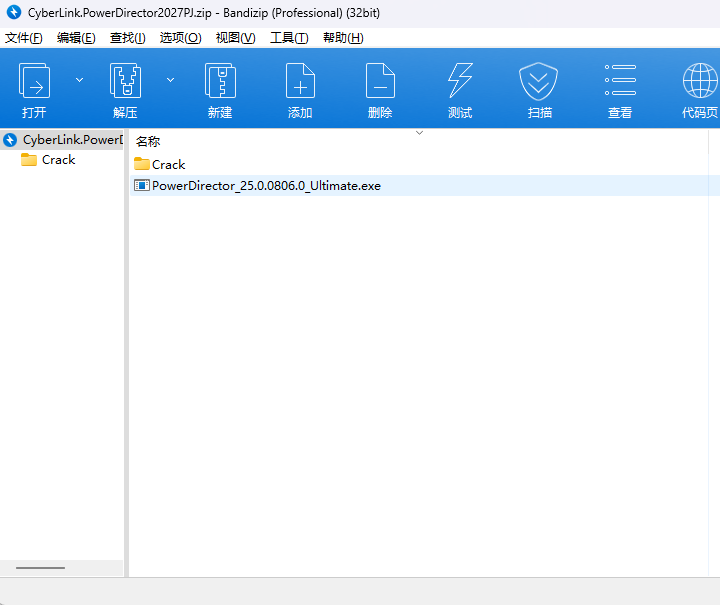The width and height of the screenshot is (720, 605).
Task: Open the 编辑(E) menu
Action: click(x=76, y=38)
